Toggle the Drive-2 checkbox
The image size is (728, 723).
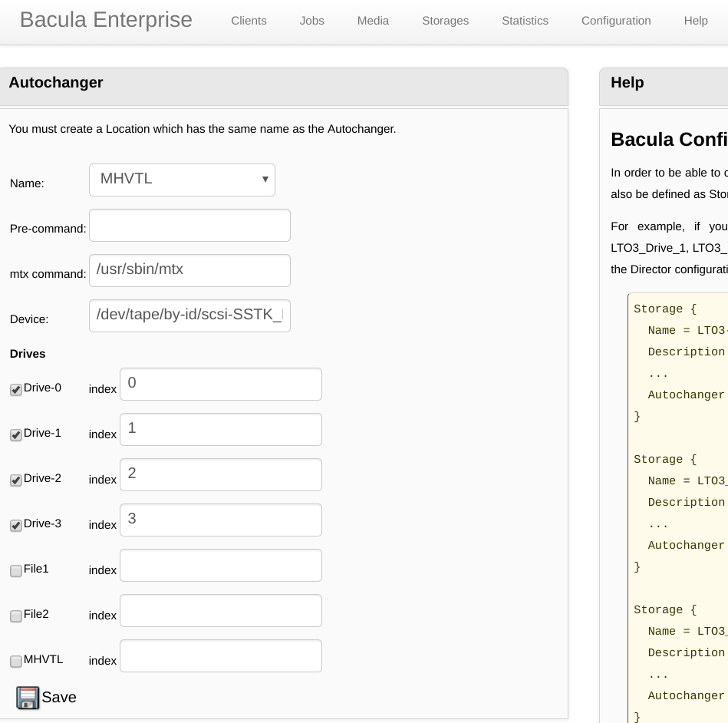click(16, 480)
